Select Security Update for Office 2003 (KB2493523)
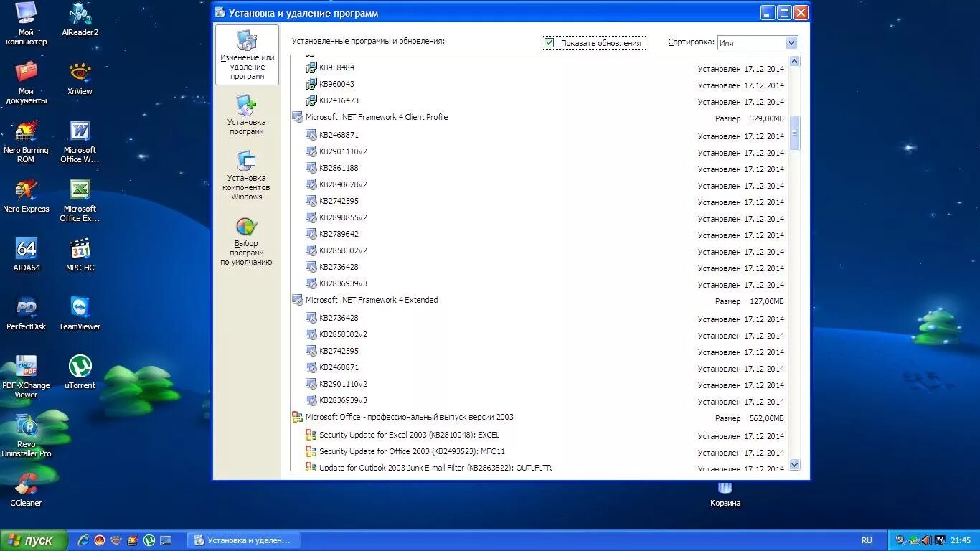This screenshot has width=980, height=551. tap(412, 451)
